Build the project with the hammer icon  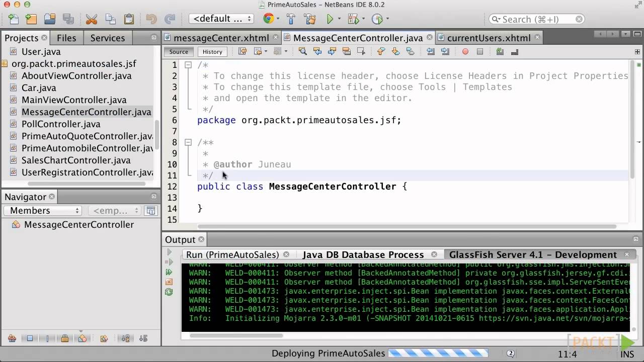(291, 19)
